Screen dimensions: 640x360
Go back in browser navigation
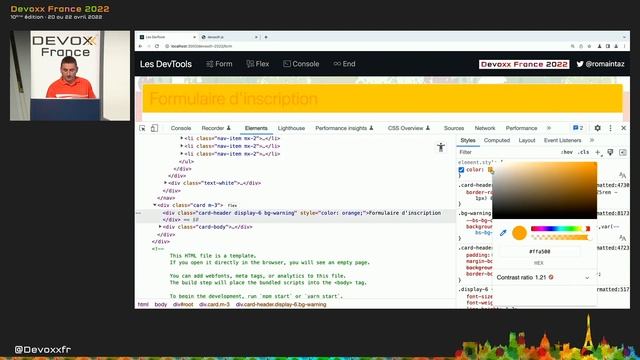[x=140, y=46]
